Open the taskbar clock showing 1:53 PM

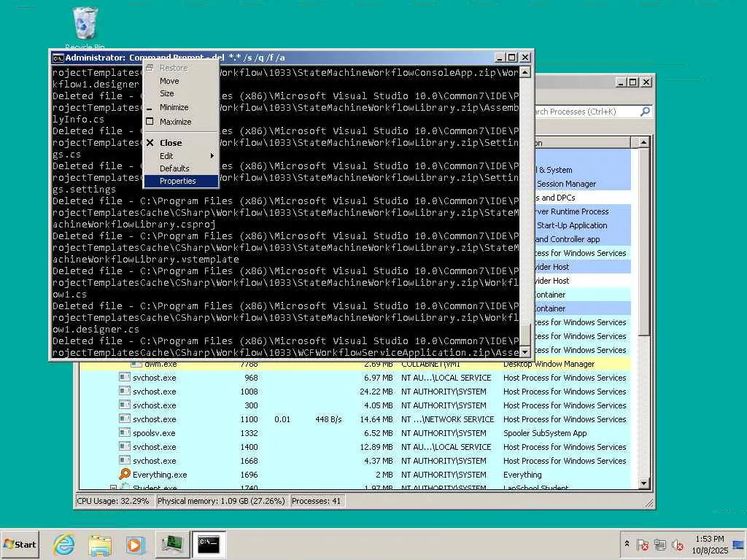click(x=709, y=545)
